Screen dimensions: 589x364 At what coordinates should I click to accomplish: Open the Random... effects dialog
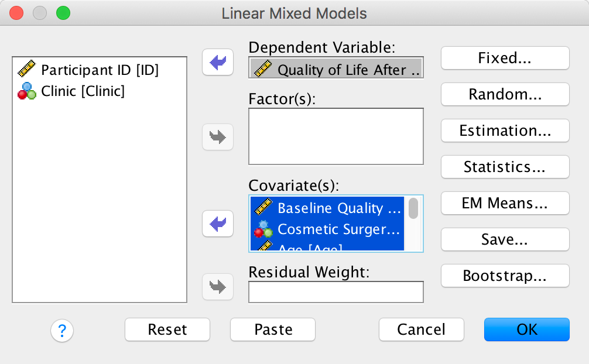[x=505, y=94]
